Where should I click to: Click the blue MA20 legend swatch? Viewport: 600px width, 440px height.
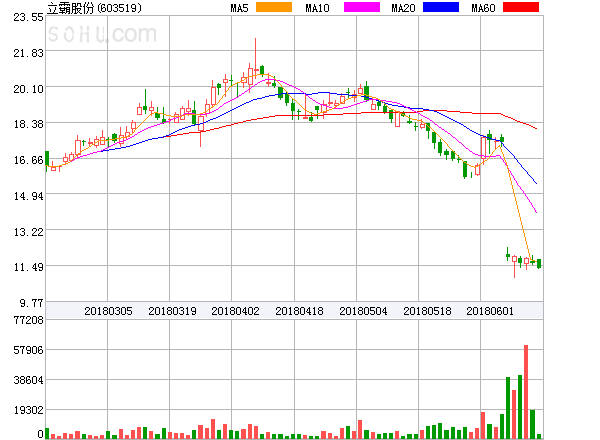point(441,7)
